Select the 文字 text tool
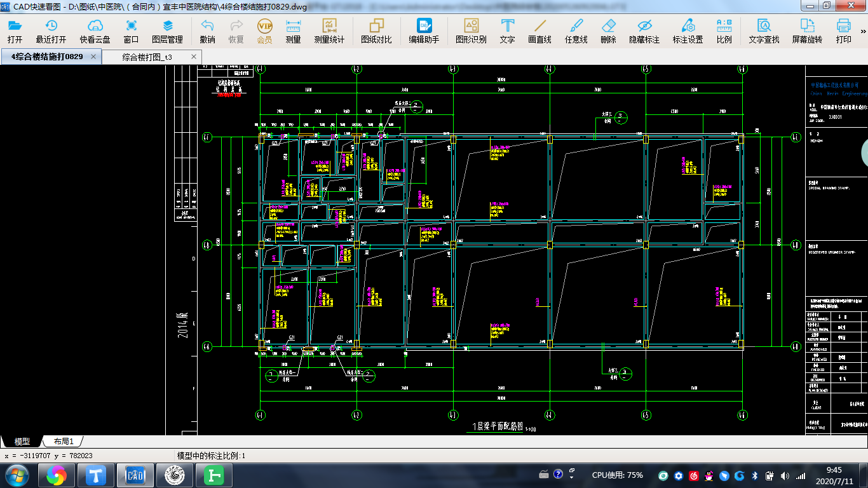 (507, 30)
